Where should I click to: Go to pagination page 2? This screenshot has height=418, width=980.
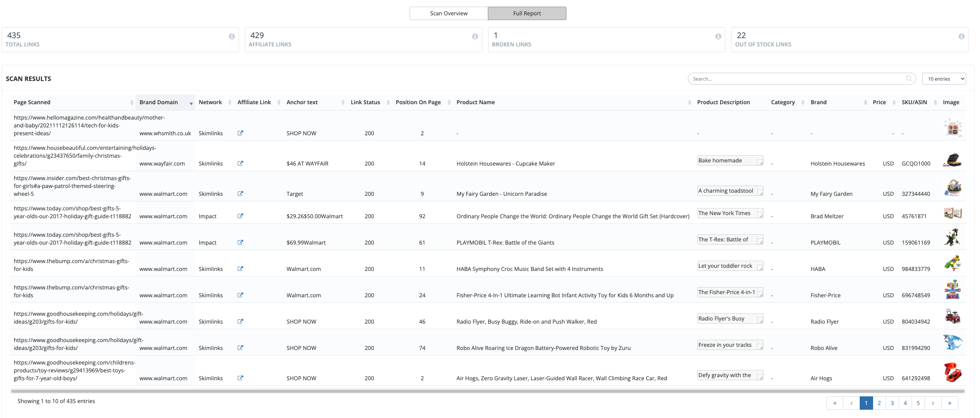[879, 403]
